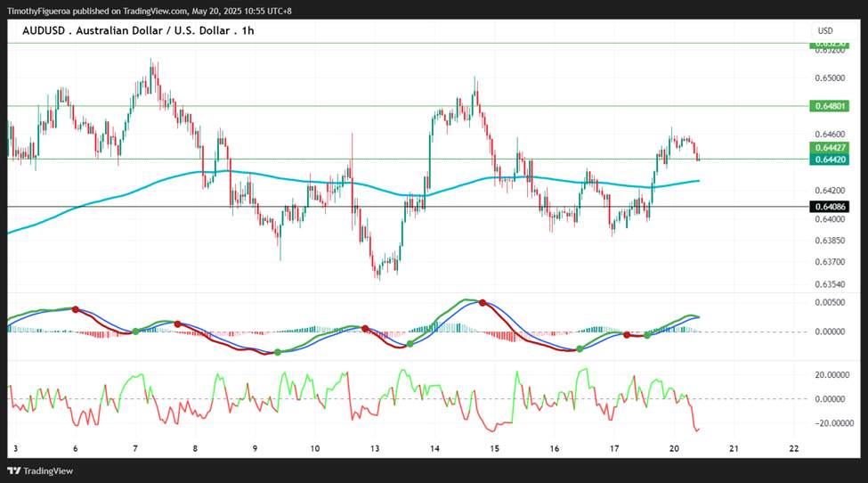Click date label 7 on time axis
868x483 pixels.
tap(135, 448)
